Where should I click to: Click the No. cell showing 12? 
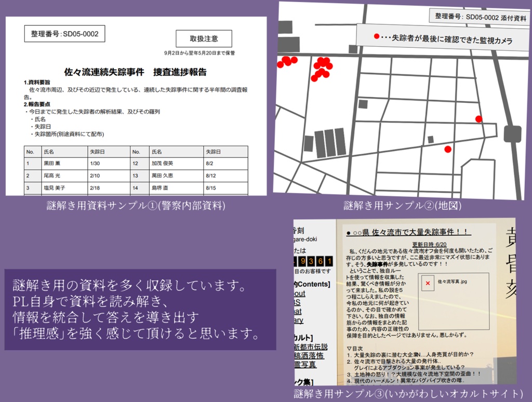139,163
